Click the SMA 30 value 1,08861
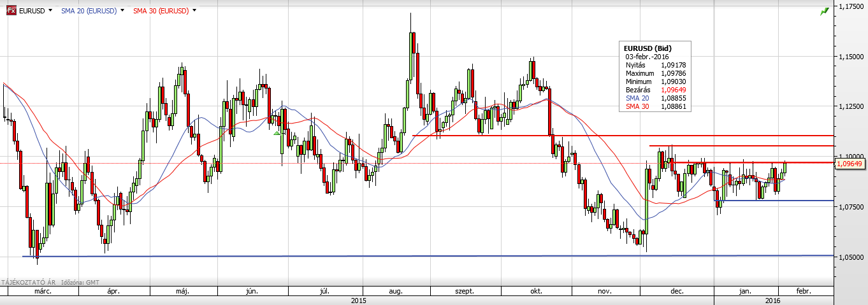Image resolution: width=868 pixels, height=305 pixels. click(673, 106)
